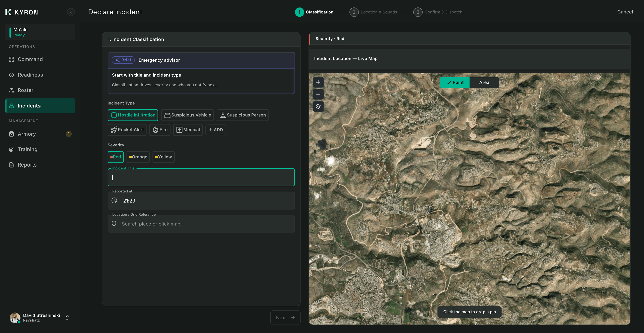Click the Search place or click map field

click(201, 224)
